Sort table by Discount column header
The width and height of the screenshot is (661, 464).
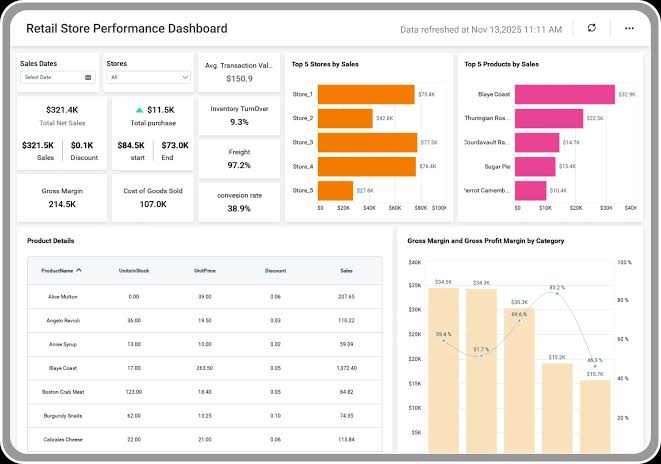tap(275, 271)
